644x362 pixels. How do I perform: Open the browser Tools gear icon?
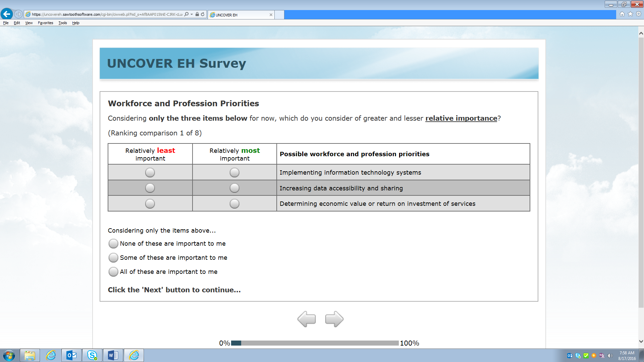tap(639, 14)
